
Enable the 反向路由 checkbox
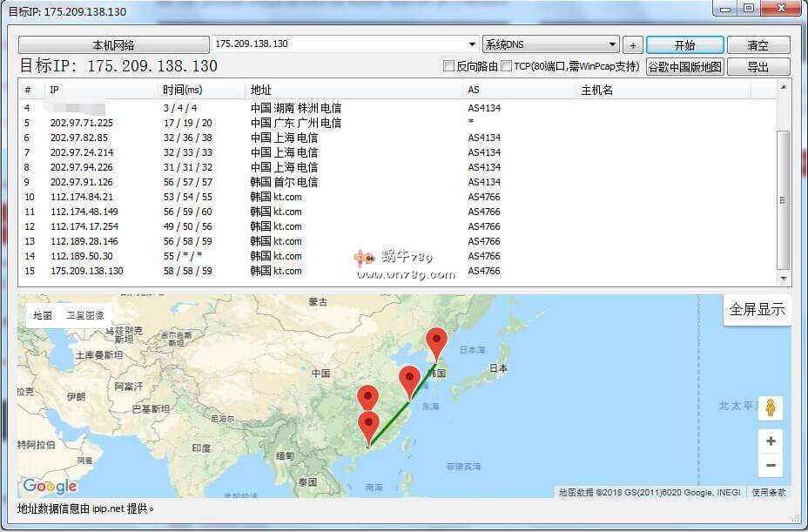[x=449, y=66]
